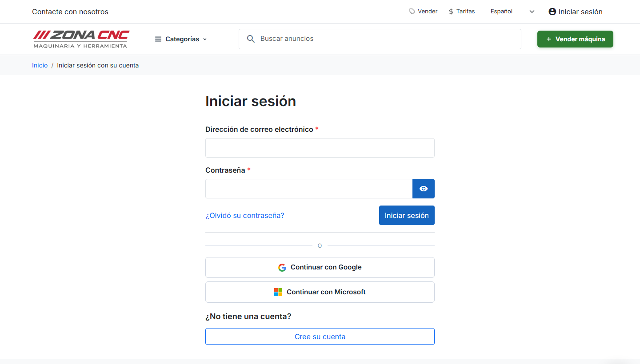Toggle password visibility eye icon
The width and height of the screenshot is (640, 364).
pos(424,189)
